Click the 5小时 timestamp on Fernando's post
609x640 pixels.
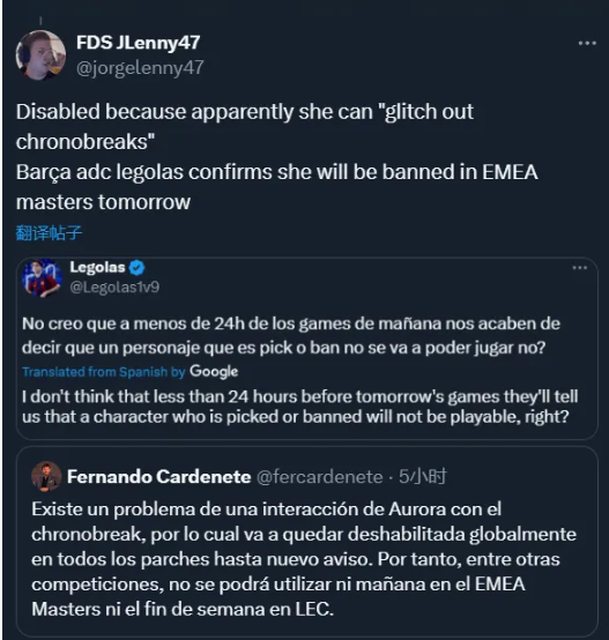pos(426,476)
